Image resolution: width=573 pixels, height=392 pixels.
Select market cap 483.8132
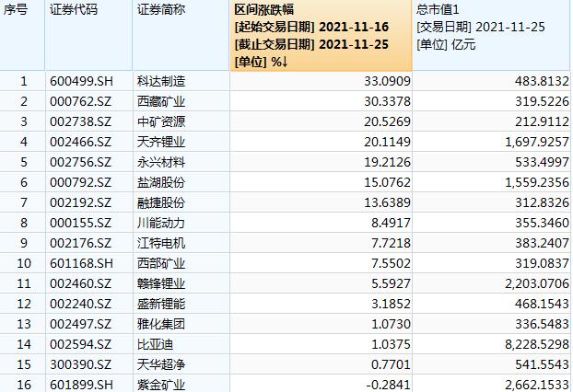[x=542, y=81]
